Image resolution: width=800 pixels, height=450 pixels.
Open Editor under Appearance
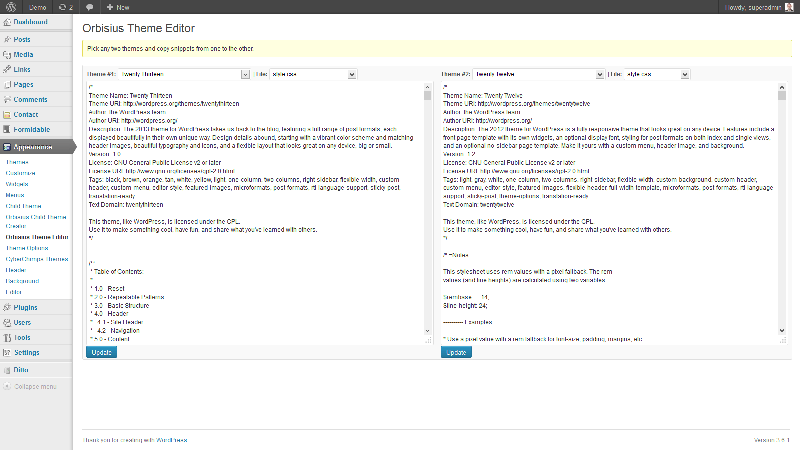tap(14, 292)
